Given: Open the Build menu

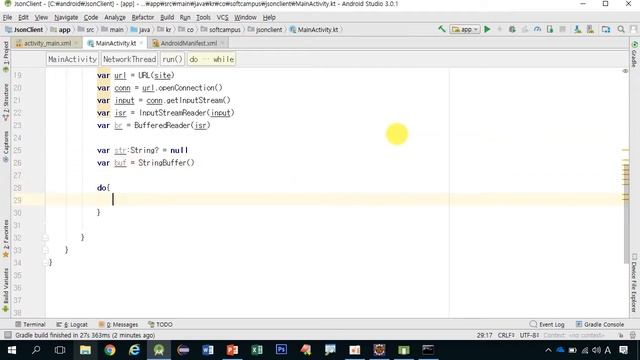Looking at the screenshot, I should tap(167, 17).
